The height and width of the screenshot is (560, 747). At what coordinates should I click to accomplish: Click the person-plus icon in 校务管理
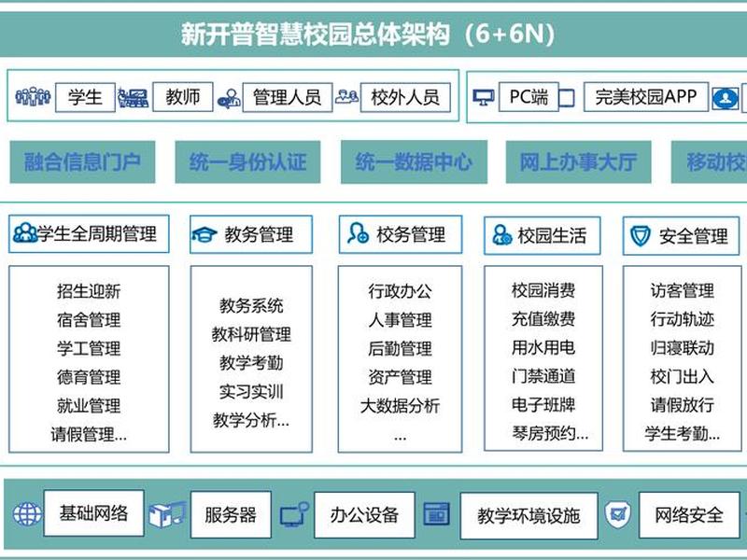[359, 233]
